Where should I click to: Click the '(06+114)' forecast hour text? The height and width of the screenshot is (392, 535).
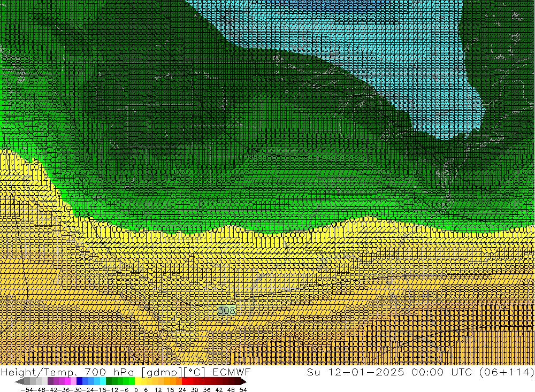coord(506,372)
